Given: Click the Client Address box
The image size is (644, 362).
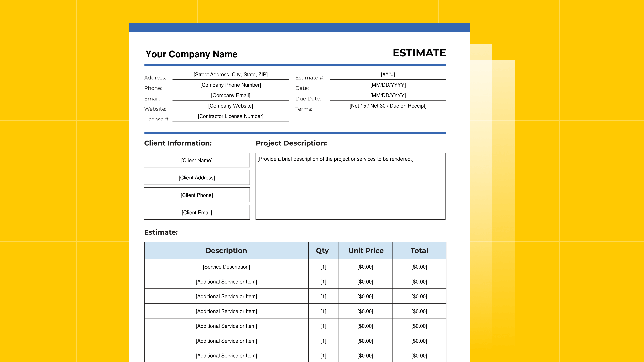Looking at the screenshot, I should (197, 178).
